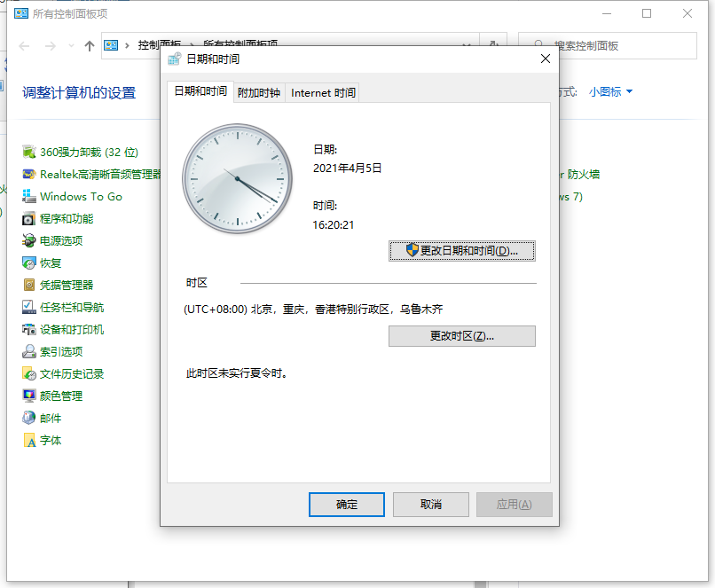715x588 pixels.
Task: Open 电源选项 settings icon
Action: [30, 241]
